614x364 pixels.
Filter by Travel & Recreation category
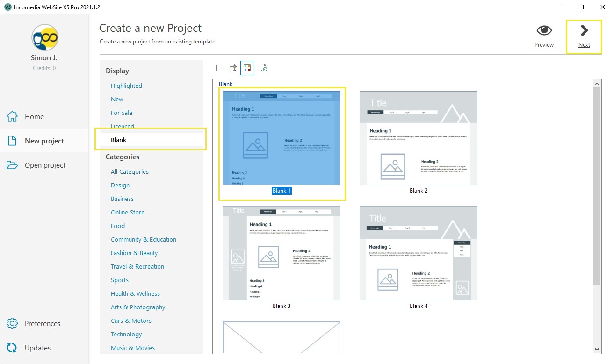137,267
